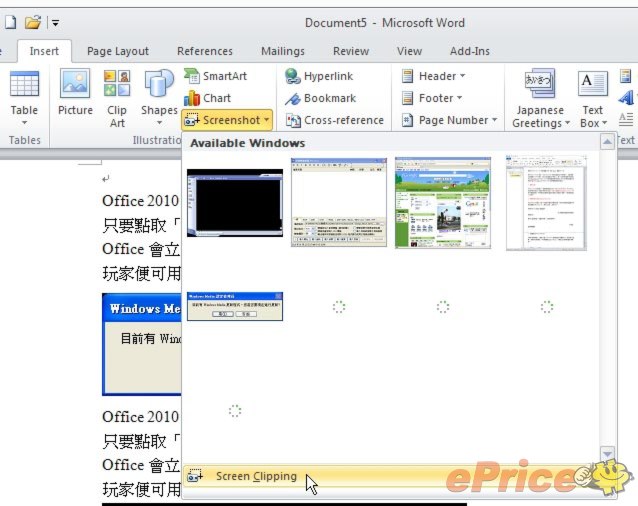Expand the Header dropdown arrow
Viewport: 638px width, 506px height.
click(x=463, y=76)
